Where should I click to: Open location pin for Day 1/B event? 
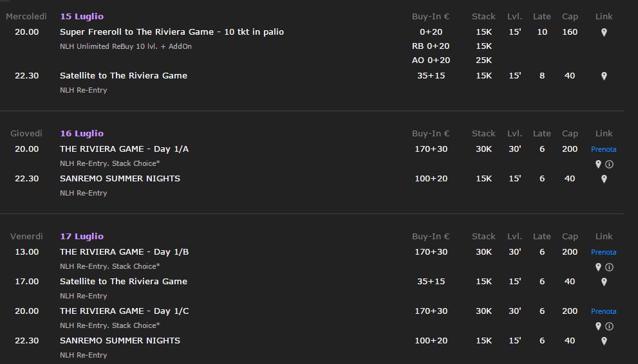[598, 267]
